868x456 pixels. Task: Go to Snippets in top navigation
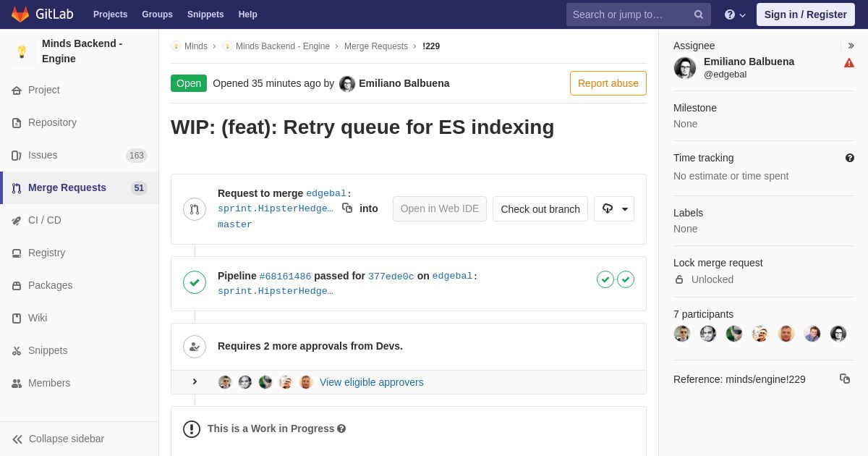point(205,14)
